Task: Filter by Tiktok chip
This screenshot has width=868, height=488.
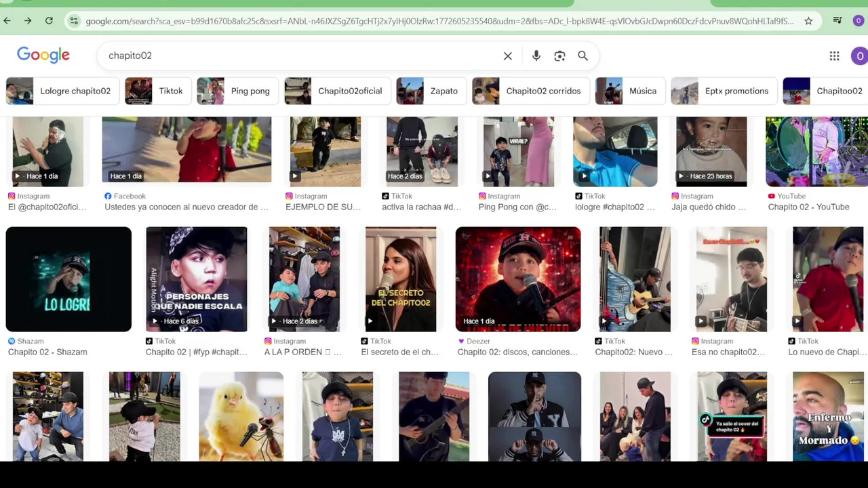Action: click(157, 91)
